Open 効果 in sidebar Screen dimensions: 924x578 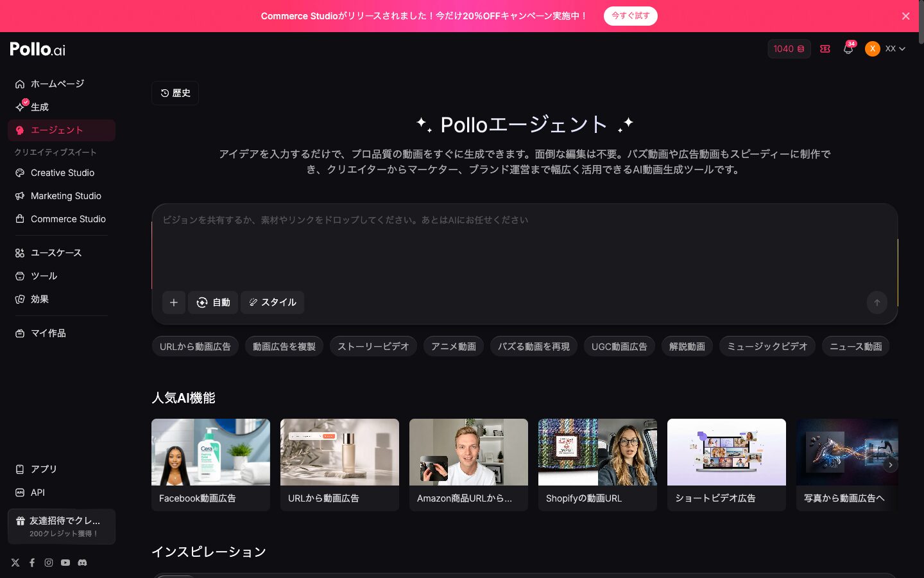click(x=62, y=299)
